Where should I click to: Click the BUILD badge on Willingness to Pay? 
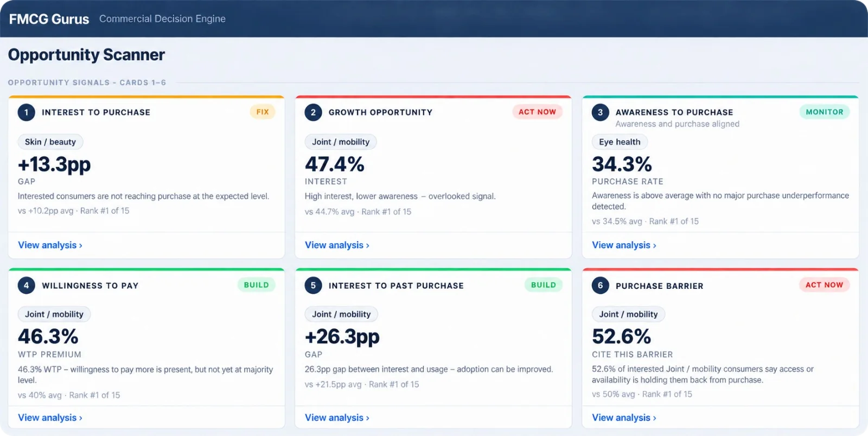point(257,285)
